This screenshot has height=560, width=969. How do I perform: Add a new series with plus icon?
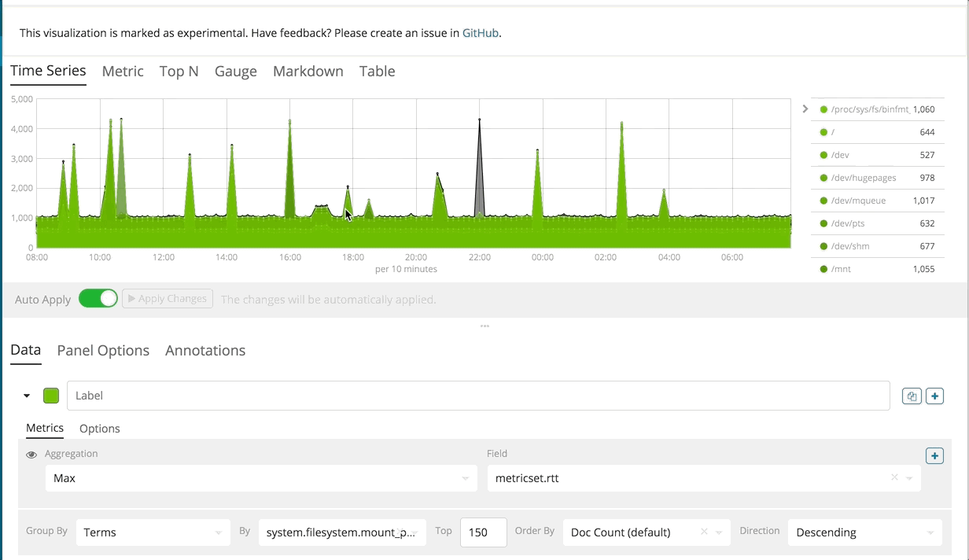point(934,396)
